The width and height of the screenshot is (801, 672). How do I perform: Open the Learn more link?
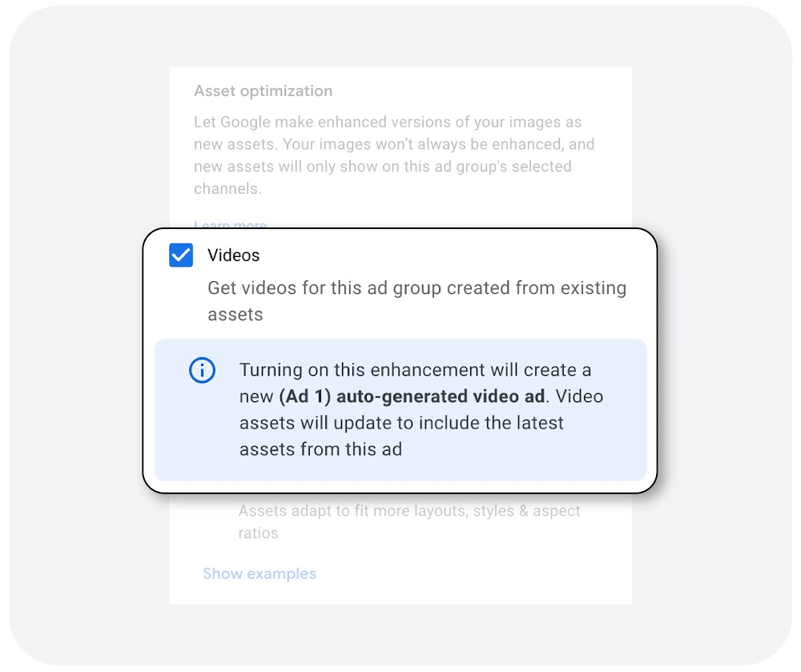(x=230, y=225)
